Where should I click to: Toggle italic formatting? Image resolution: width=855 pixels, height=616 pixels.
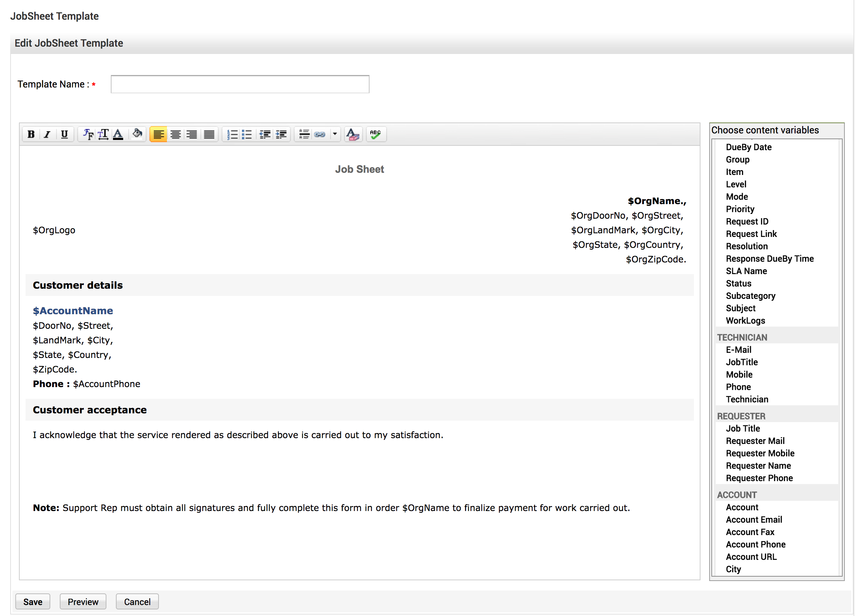pyautogui.click(x=47, y=134)
